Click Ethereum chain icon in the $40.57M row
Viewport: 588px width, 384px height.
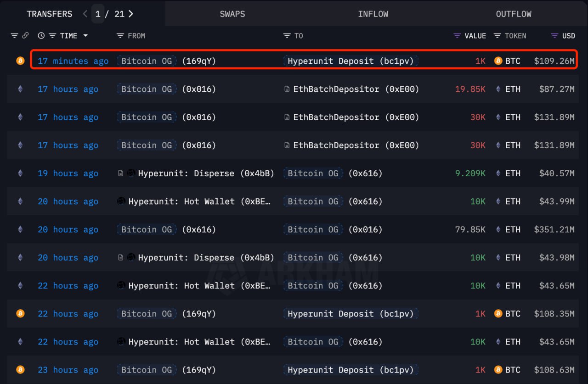(x=20, y=173)
